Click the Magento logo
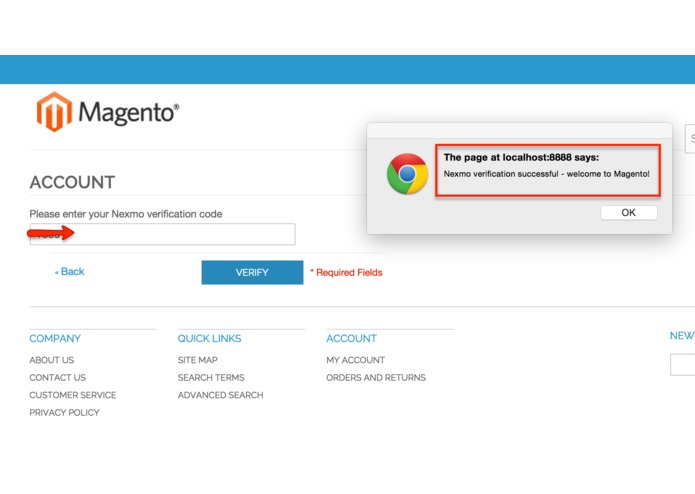695x494 pixels. click(x=107, y=112)
